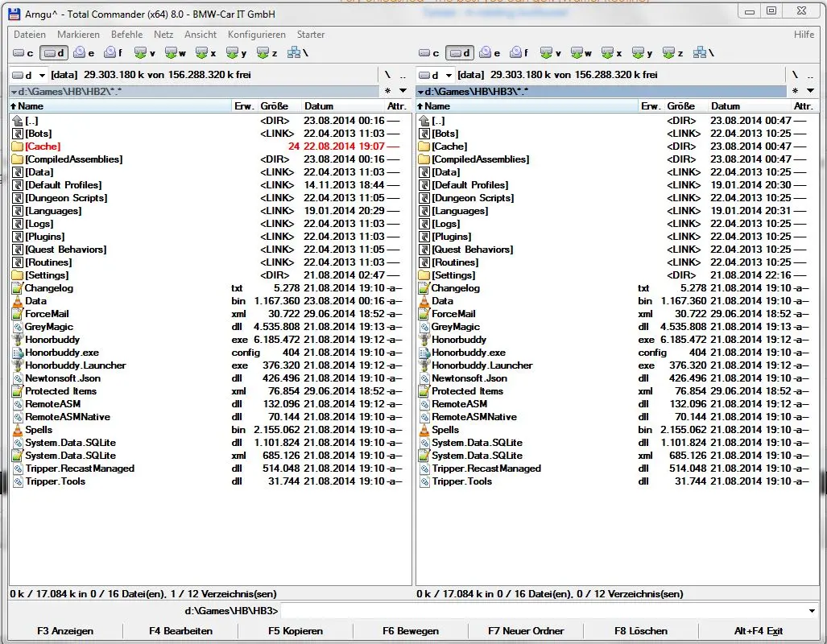Screen dimensions: 827x644
Task: Click F8 Löschen button
Action: 641,631
